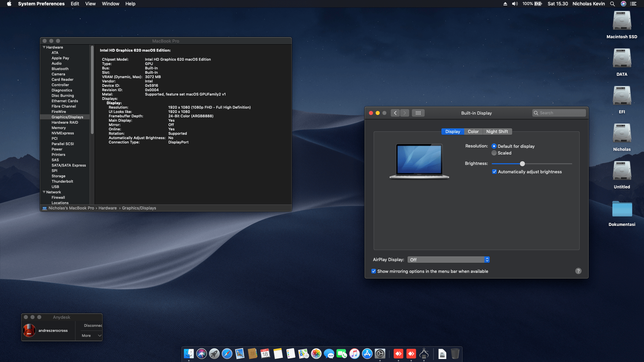Switch to the Night Shift tab
This screenshot has width=644, height=362.
497,131
